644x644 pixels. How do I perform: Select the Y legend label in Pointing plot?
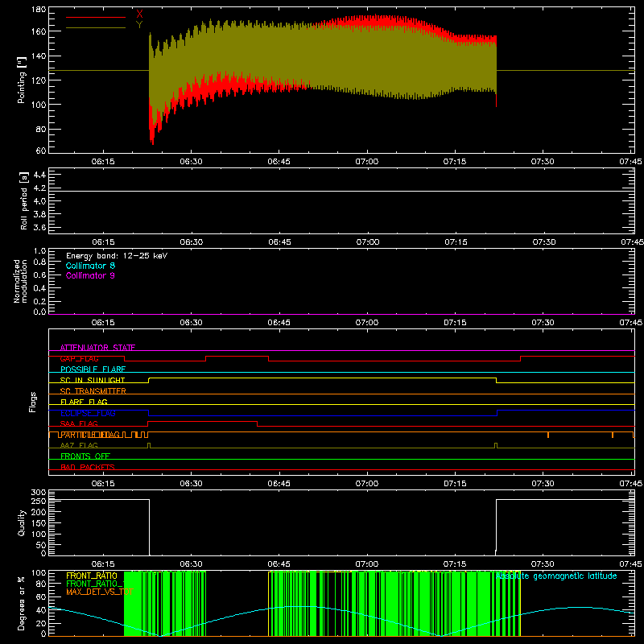(x=139, y=25)
